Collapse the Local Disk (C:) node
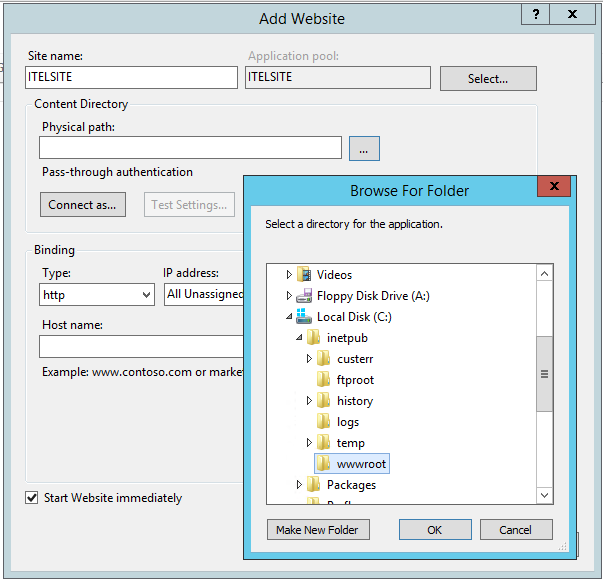This screenshot has width=603, height=581. [289, 317]
